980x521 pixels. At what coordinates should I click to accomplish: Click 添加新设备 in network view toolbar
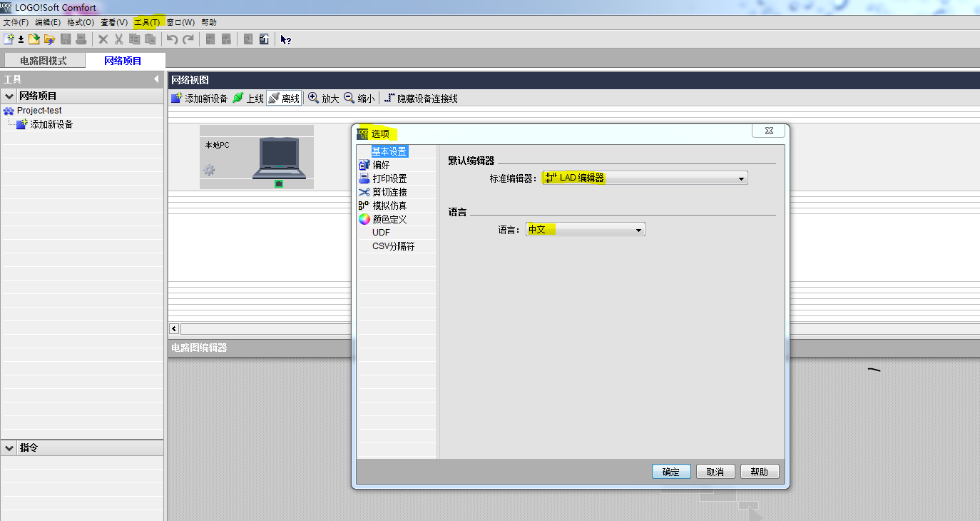[x=199, y=98]
